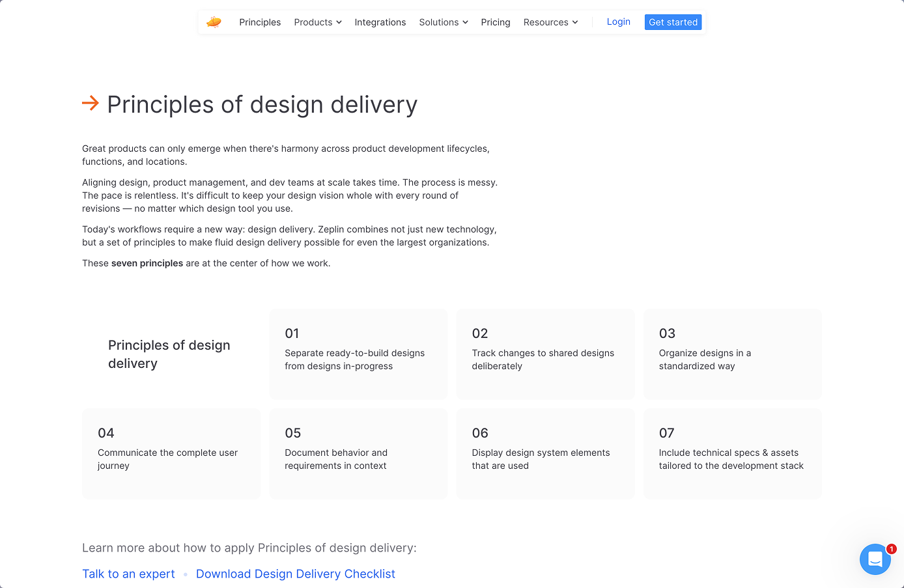
Task: Click the Zeplin logo in the navigation bar
Action: click(x=214, y=21)
